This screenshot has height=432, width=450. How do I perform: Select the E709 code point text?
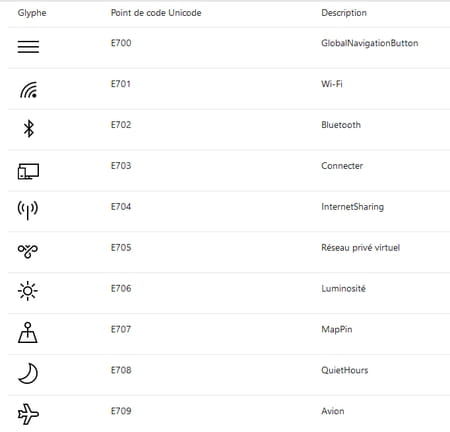coord(121,411)
